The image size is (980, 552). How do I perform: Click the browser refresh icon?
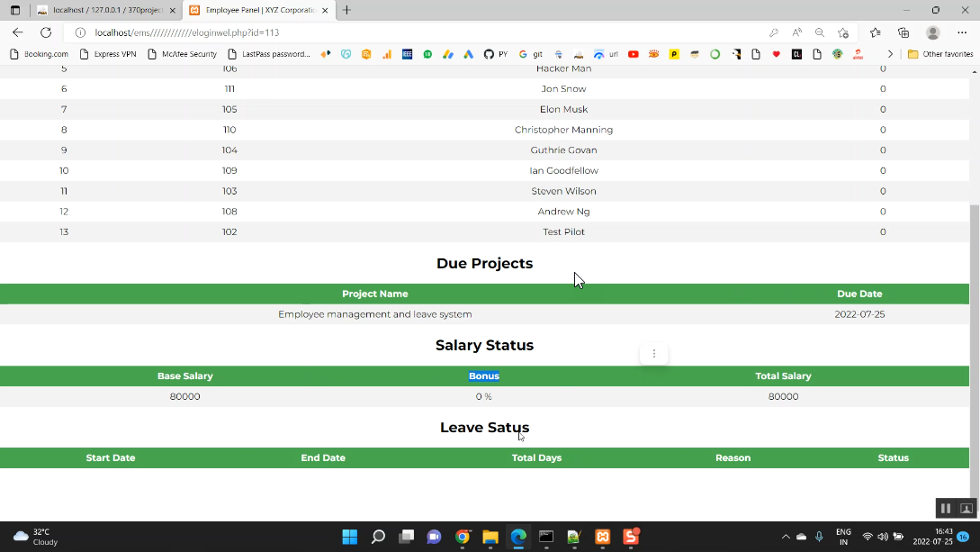(x=46, y=32)
